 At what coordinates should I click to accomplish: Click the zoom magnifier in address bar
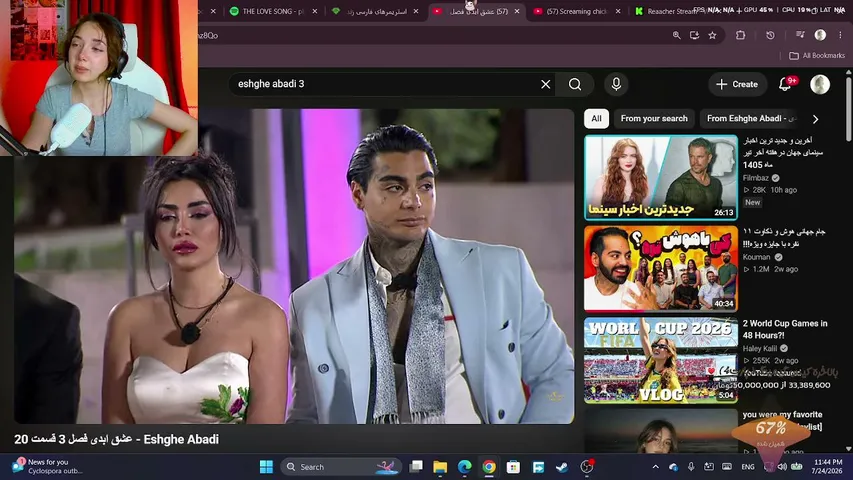676,35
